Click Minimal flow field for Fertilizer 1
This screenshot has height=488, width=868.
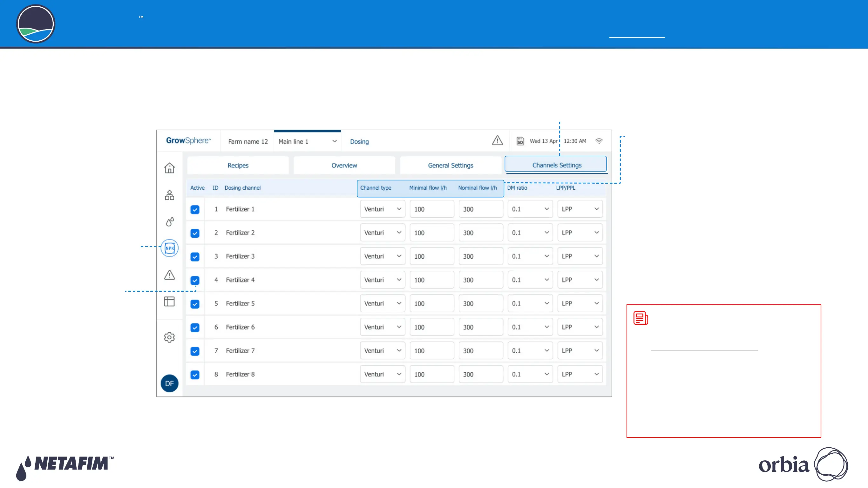(x=432, y=209)
